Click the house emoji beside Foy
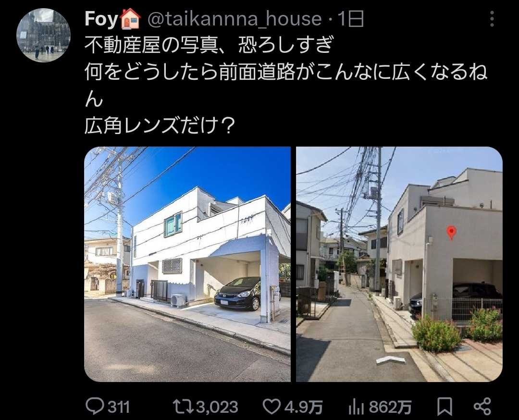The height and width of the screenshot is (420, 519). (x=131, y=19)
